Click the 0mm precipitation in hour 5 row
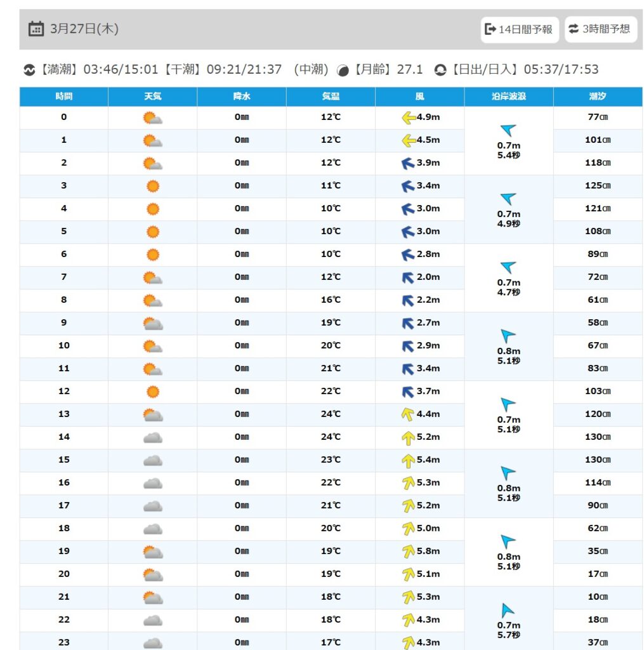The height and width of the screenshot is (650, 644). click(242, 231)
